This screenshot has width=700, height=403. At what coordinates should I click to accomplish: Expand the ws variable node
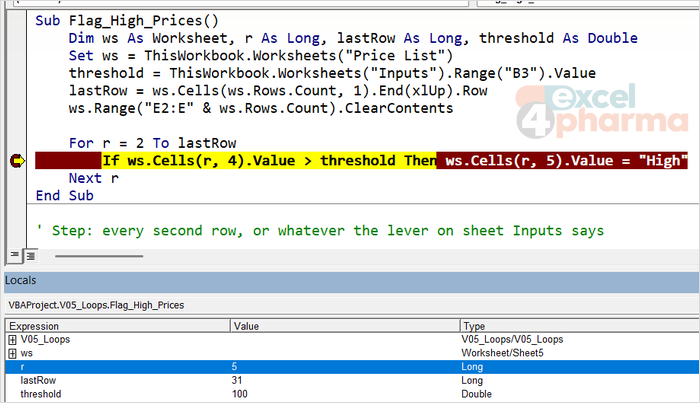point(12,353)
